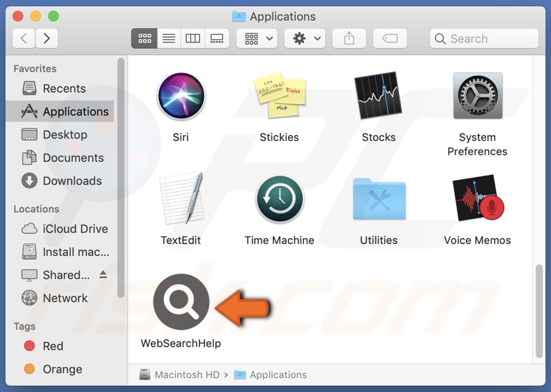Click the Downloads arrow sidebar icon
Viewport: 551px width, 392px height.
pyautogui.click(x=29, y=181)
